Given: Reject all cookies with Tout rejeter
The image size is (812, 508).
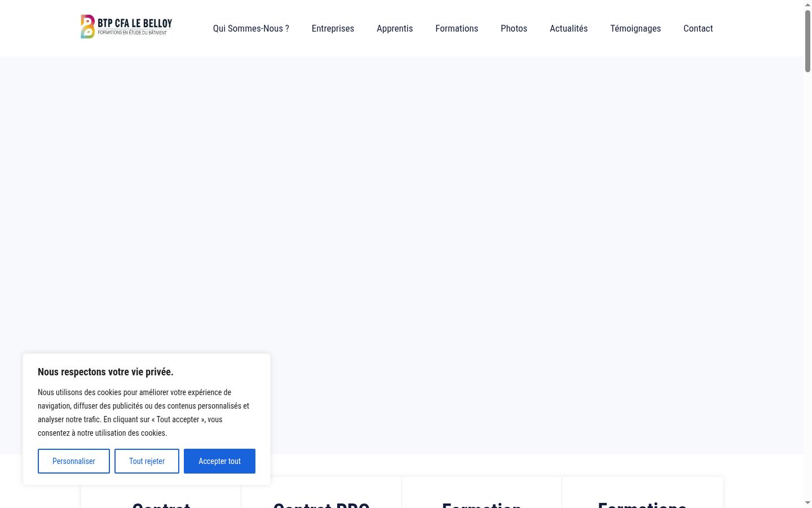Looking at the screenshot, I should point(147,461).
